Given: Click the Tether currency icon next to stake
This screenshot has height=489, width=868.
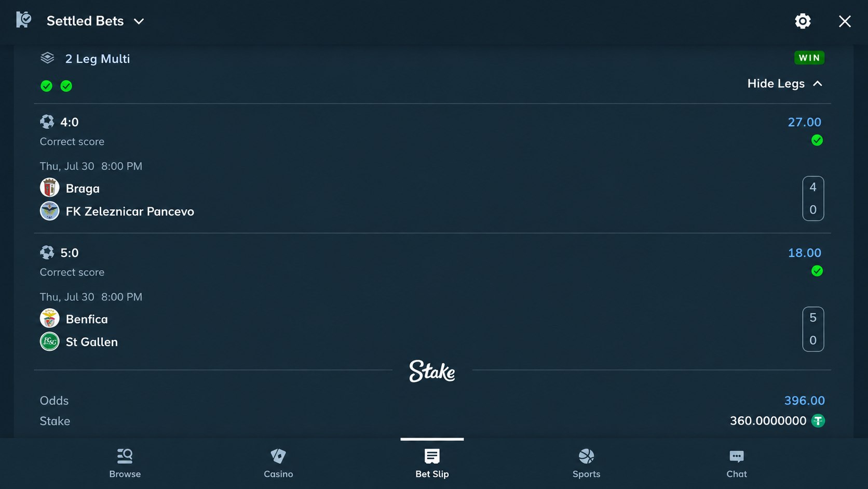Looking at the screenshot, I should [818, 420].
